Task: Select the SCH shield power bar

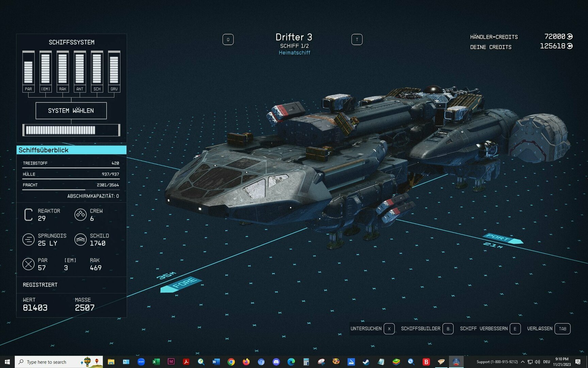Action: click(x=97, y=71)
